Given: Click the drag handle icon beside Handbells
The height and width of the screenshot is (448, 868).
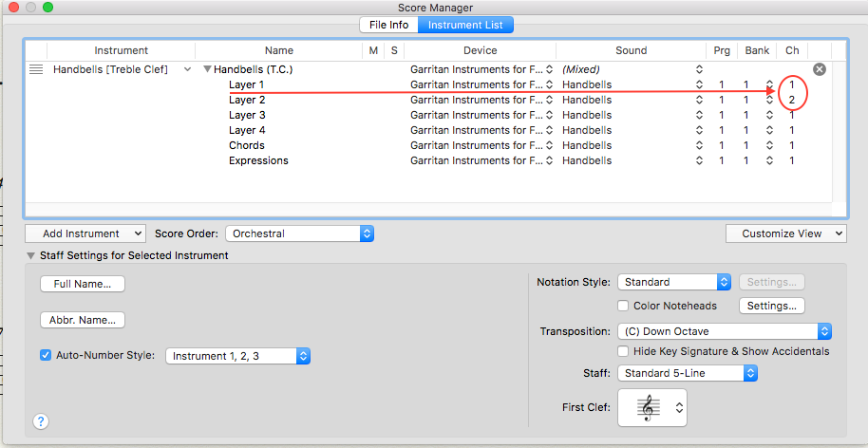Looking at the screenshot, I should tap(36, 69).
